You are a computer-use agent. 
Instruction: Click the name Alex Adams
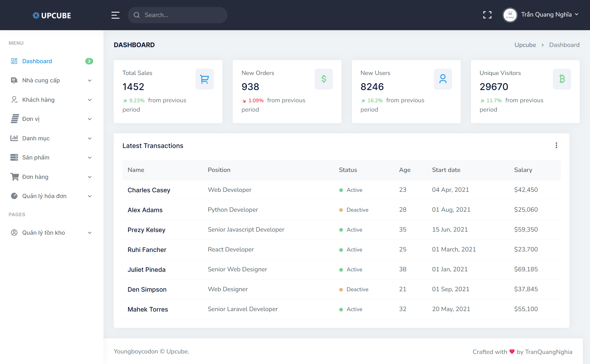coord(145,210)
